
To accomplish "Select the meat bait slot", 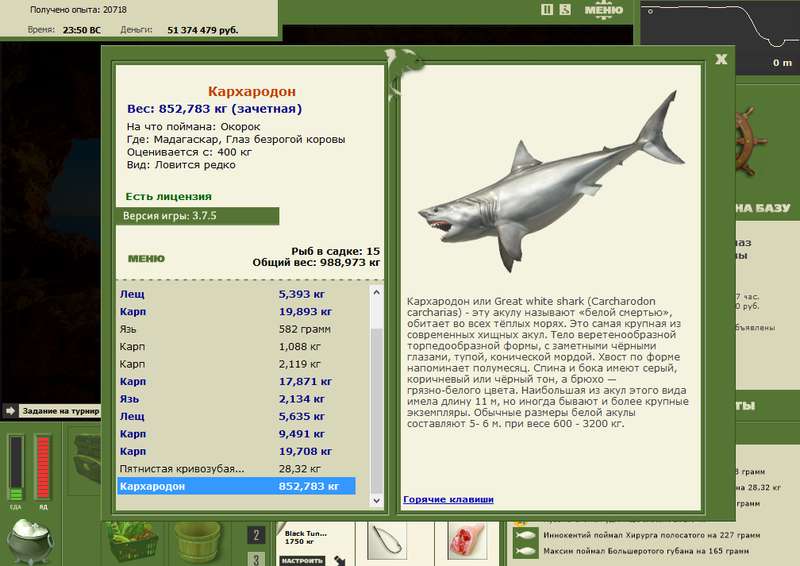I will coord(467,542).
